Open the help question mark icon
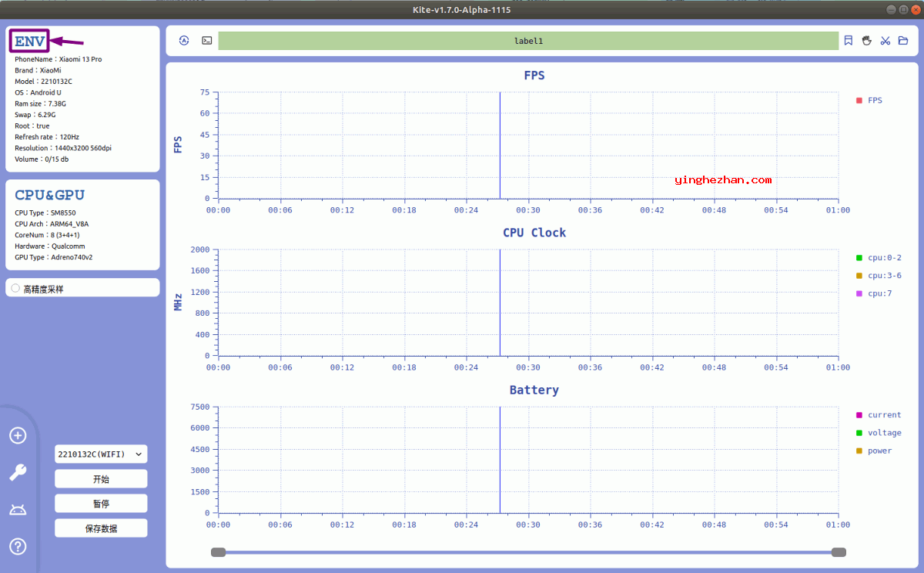 [x=18, y=547]
